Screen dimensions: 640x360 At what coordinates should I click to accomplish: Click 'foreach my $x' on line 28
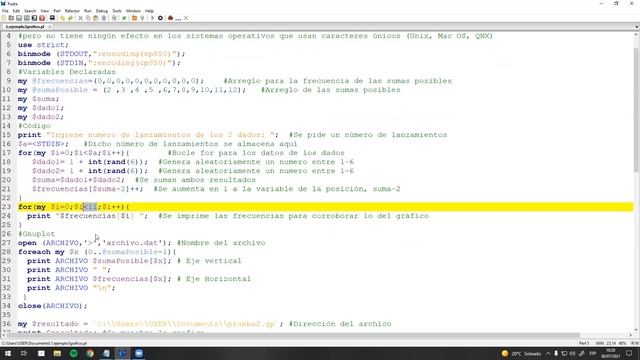(48, 251)
